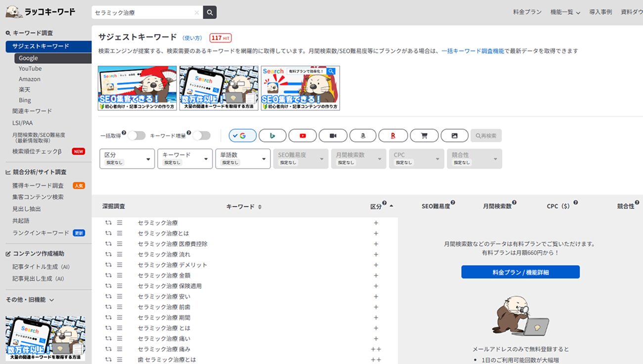643x364 pixels.
Task: Open the ラッコキーワード home logo
Action: pos(41,12)
